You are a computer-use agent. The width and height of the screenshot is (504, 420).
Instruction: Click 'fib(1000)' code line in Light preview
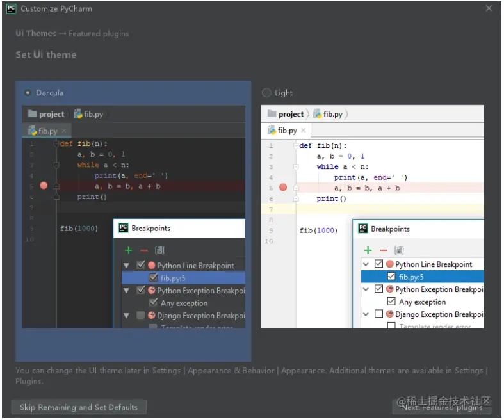[x=318, y=230]
